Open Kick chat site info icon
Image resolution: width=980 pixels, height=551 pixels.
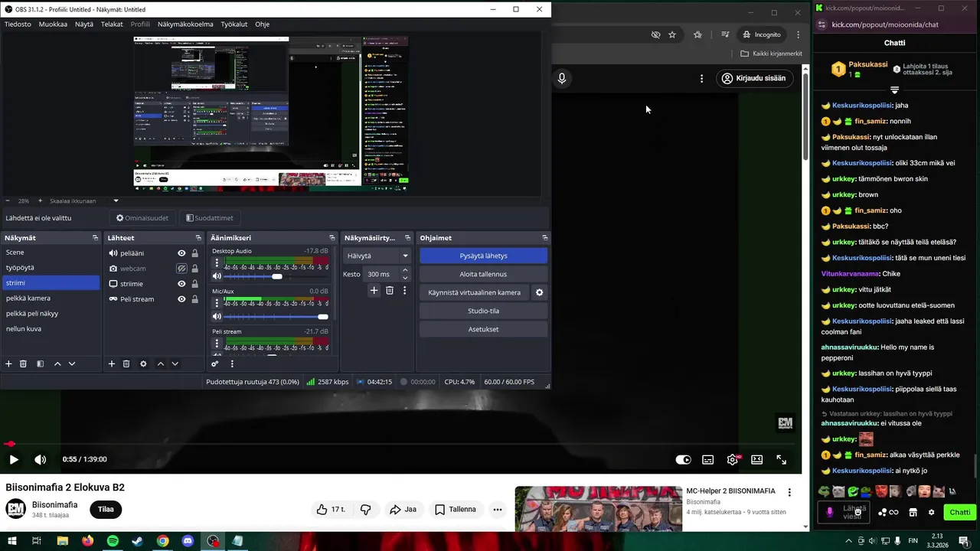coord(822,24)
